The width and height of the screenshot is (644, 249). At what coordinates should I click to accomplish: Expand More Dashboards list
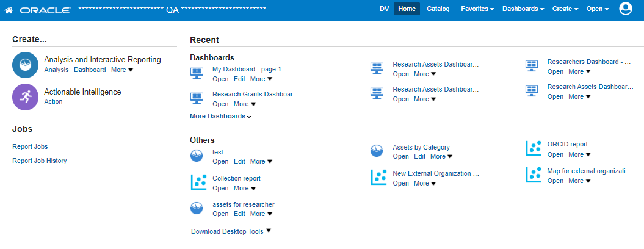pyautogui.click(x=220, y=116)
